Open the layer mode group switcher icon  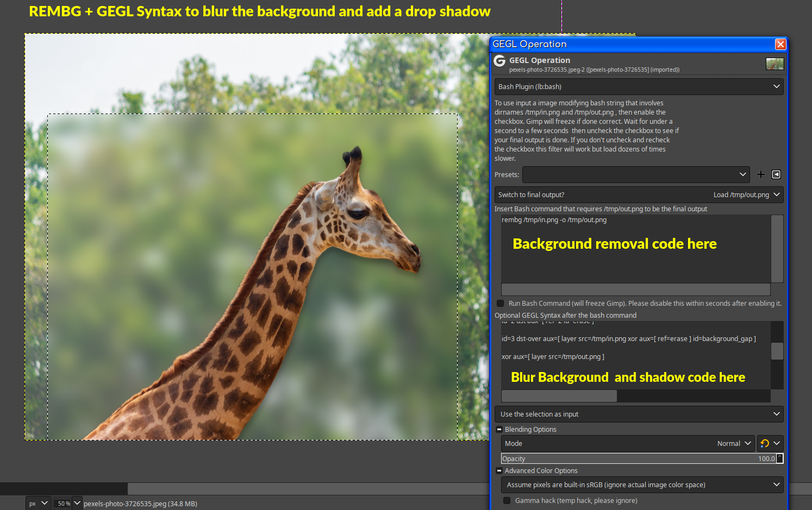770,443
